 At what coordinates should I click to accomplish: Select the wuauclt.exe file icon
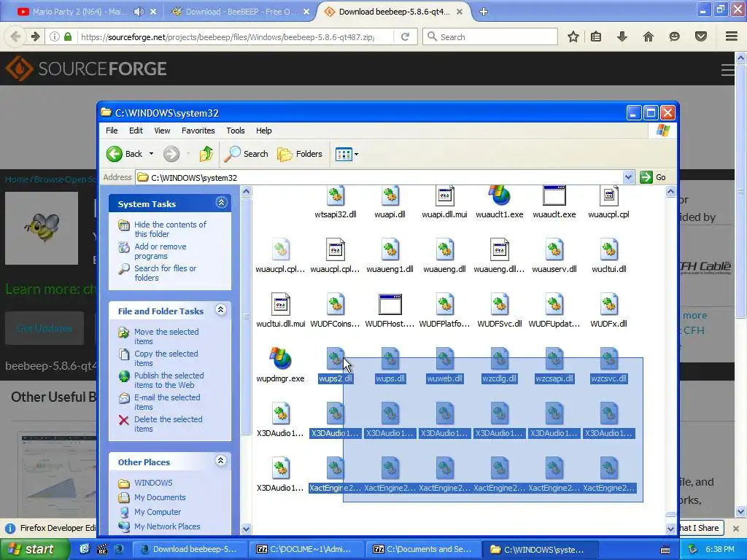[x=554, y=195]
